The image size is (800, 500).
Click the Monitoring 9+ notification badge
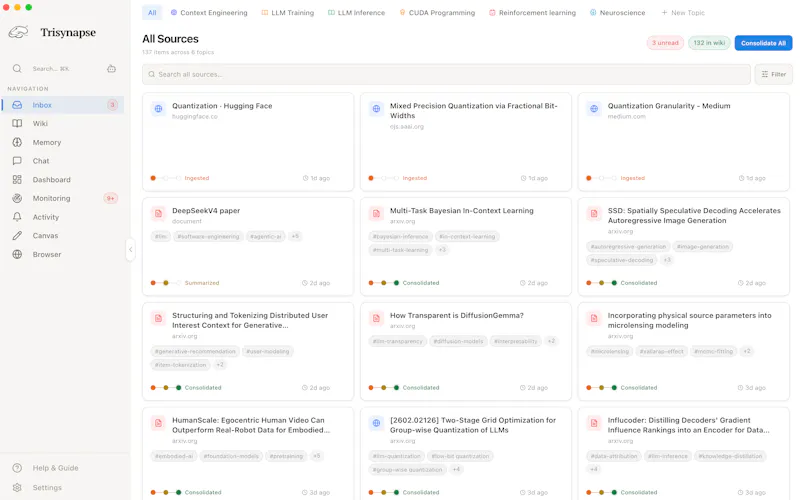point(111,198)
